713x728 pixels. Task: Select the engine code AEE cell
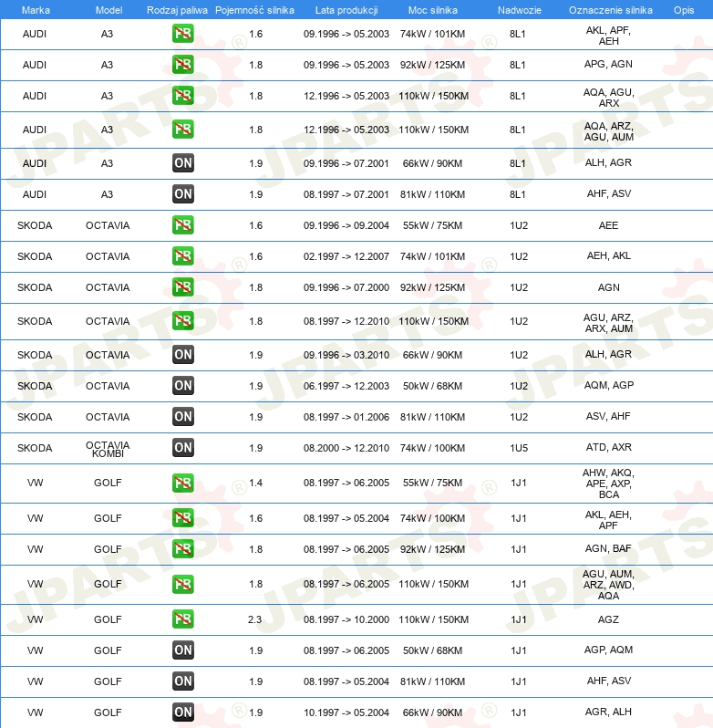pos(608,225)
